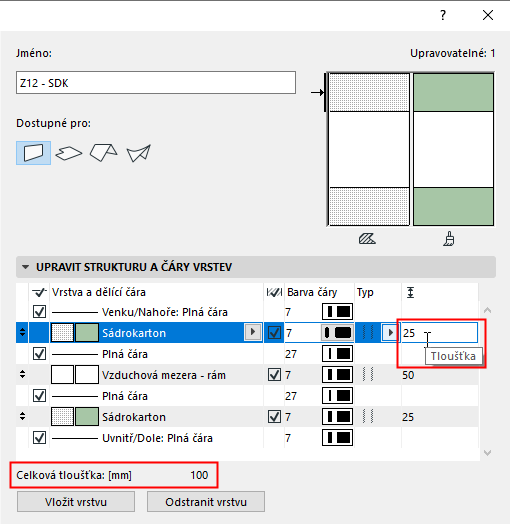Image resolution: width=510 pixels, height=524 pixels.
Task: Click the green surface preview column
Action: click(453, 149)
